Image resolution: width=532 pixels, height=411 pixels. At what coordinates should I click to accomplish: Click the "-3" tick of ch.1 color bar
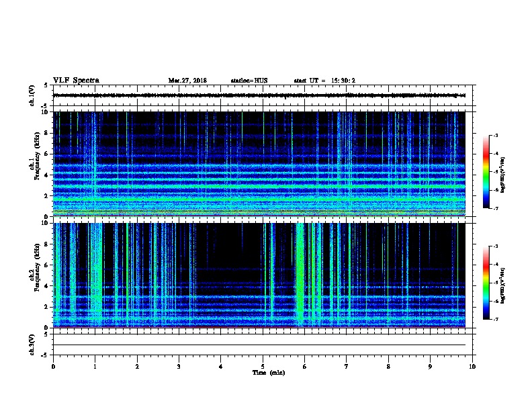(x=495, y=136)
